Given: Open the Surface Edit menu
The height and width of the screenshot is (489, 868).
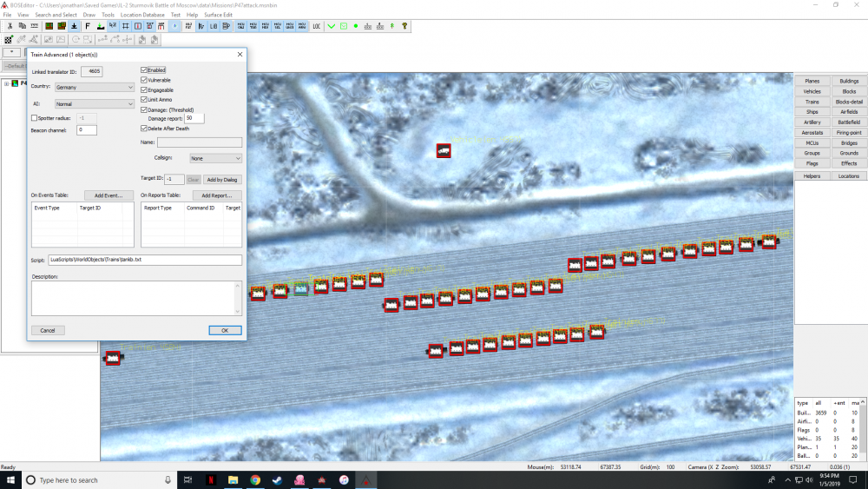Looking at the screenshot, I should (216, 15).
